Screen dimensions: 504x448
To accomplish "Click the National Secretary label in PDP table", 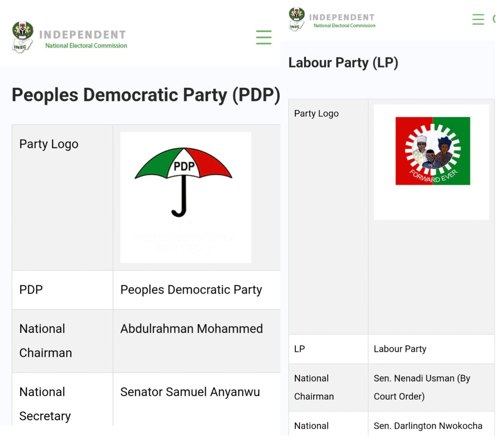I will pos(45,404).
